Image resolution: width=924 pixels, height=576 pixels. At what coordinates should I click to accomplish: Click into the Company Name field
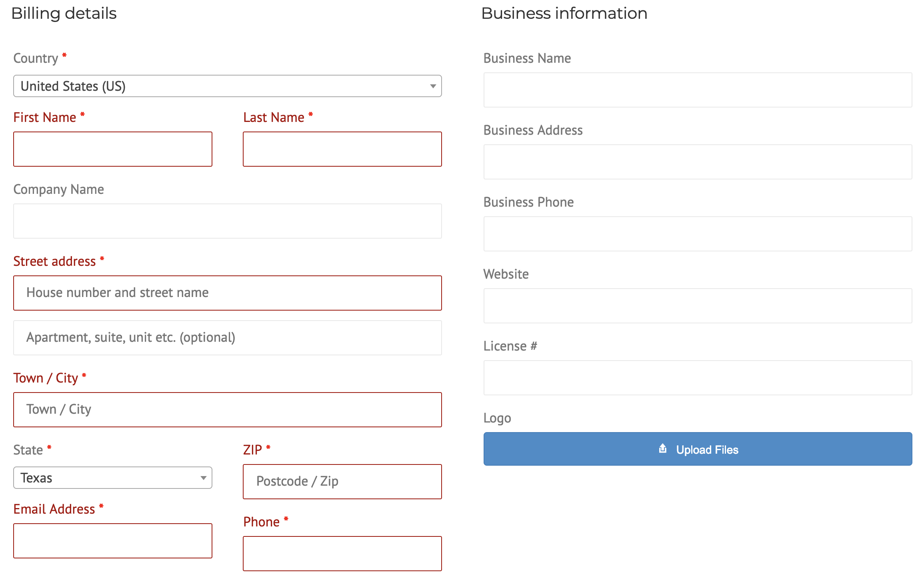click(227, 221)
